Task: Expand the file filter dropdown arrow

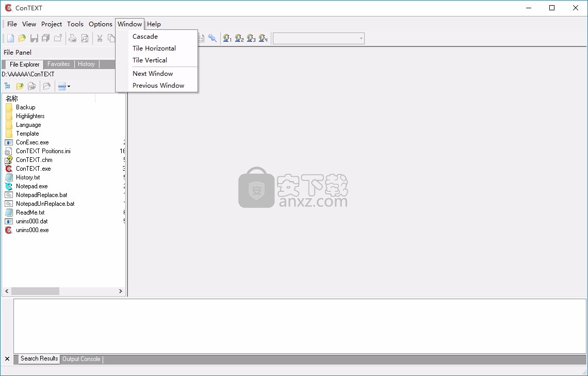Action: [69, 87]
